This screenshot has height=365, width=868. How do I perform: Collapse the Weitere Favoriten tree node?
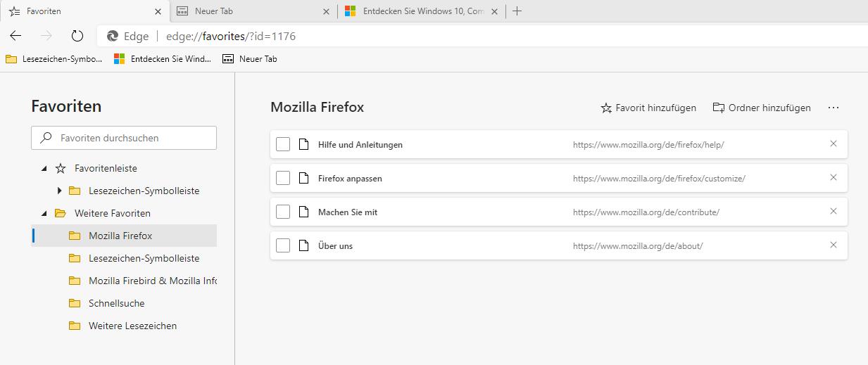coord(45,213)
